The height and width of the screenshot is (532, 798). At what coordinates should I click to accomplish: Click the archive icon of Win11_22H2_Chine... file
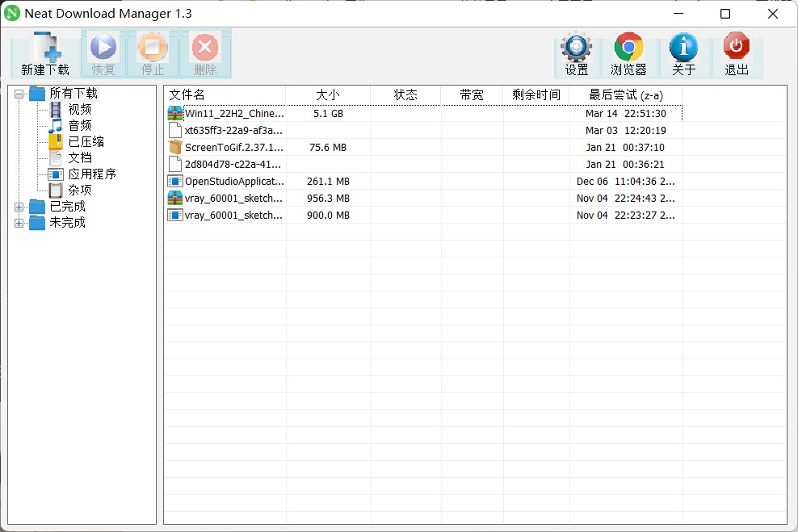tap(175, 113)
